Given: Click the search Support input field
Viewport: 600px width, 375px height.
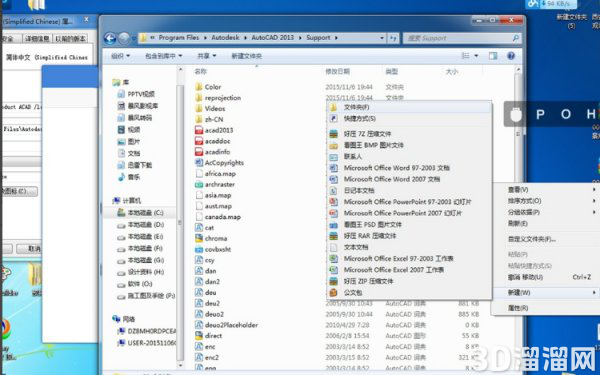Looking at the screenshot, I should 462,38.
